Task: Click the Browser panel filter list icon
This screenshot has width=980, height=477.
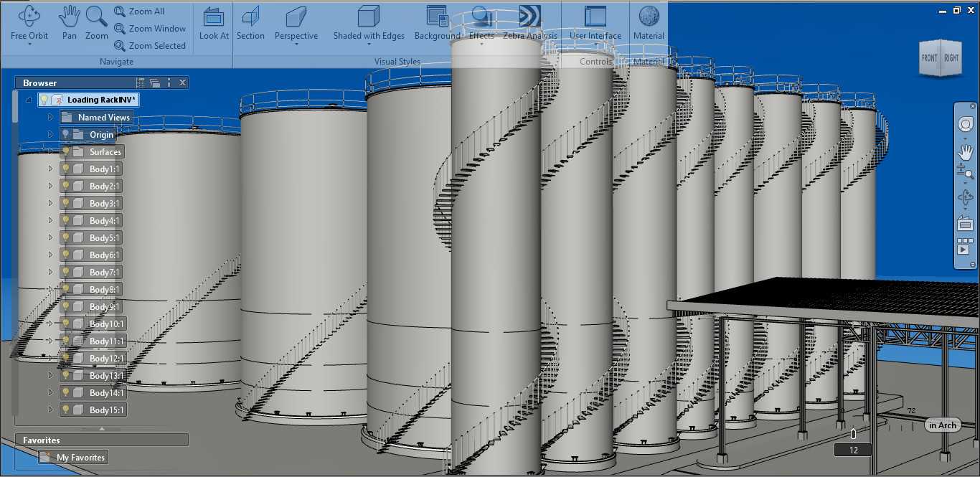Action: tap(141, 83)
